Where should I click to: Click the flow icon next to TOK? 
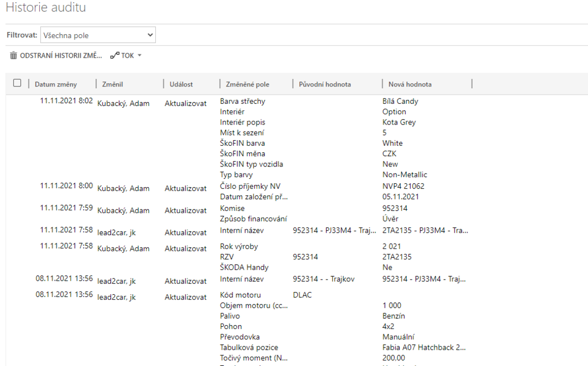114,55
